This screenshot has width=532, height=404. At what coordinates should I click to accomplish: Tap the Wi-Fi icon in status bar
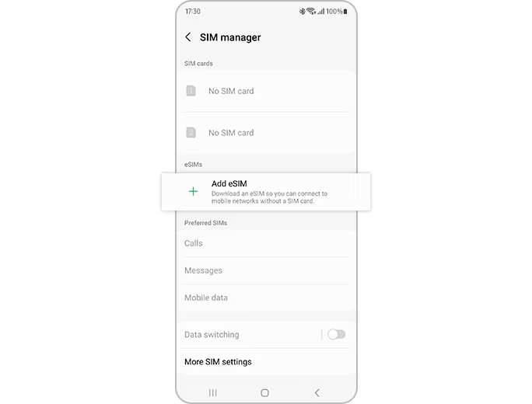pos(311,11)
